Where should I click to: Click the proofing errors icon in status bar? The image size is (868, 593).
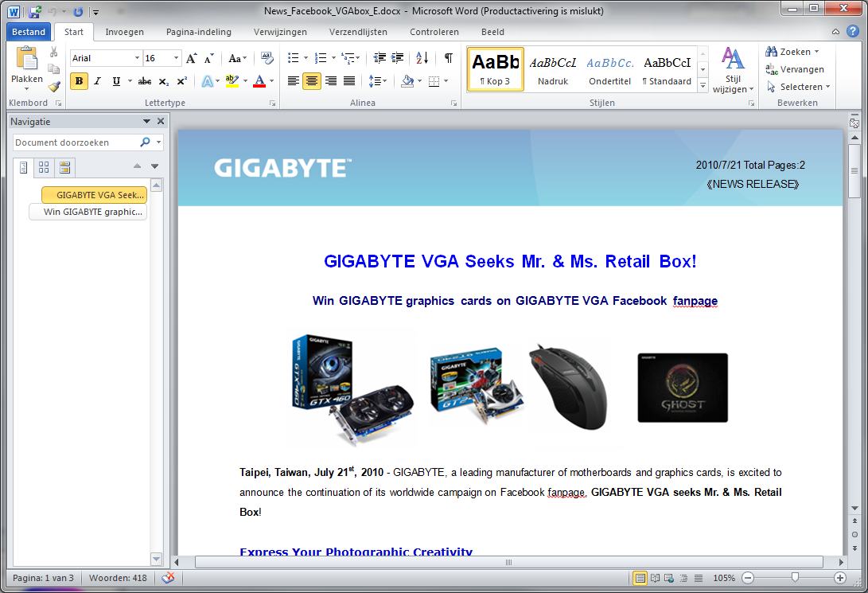(169, 578)
